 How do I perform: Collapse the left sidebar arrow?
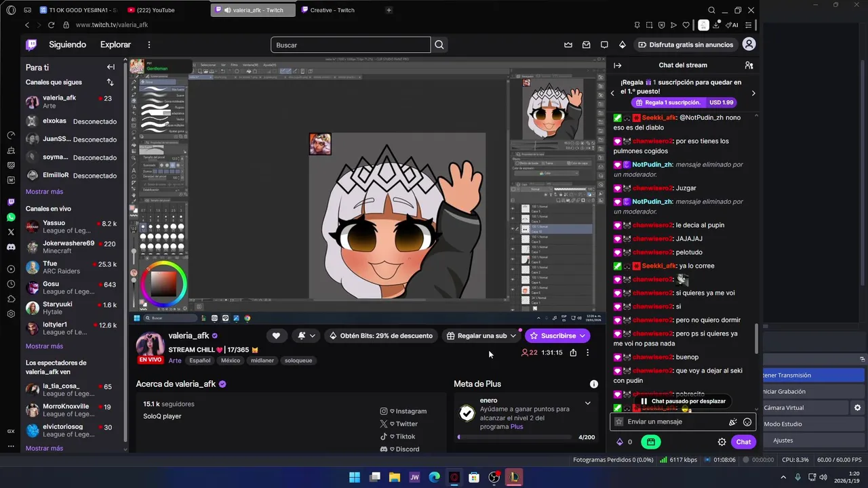tap(111, 67)
